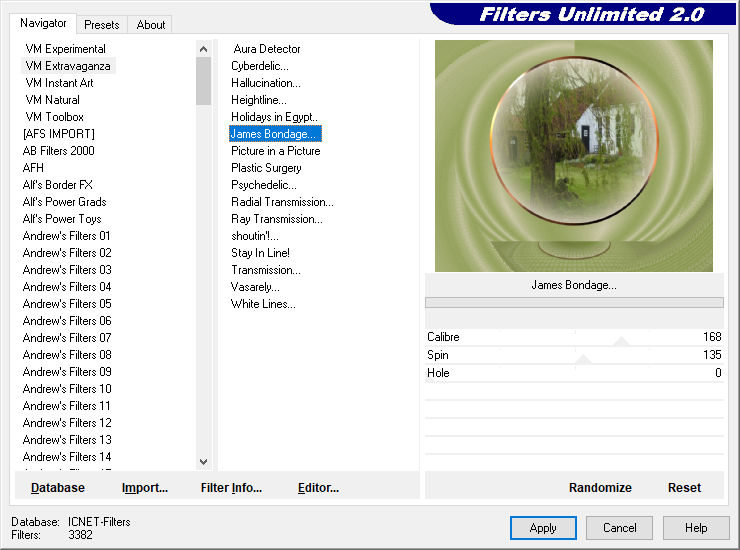Click the category list scroll up arrow
This screenshot has width=740, height=550.
click(x=203, y=49)
